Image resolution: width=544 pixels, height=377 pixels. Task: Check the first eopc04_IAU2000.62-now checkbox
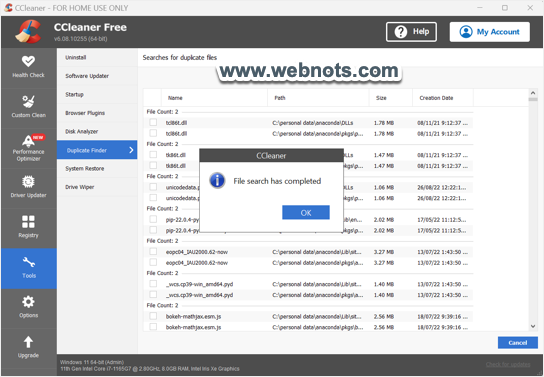[x=153, y=251]
